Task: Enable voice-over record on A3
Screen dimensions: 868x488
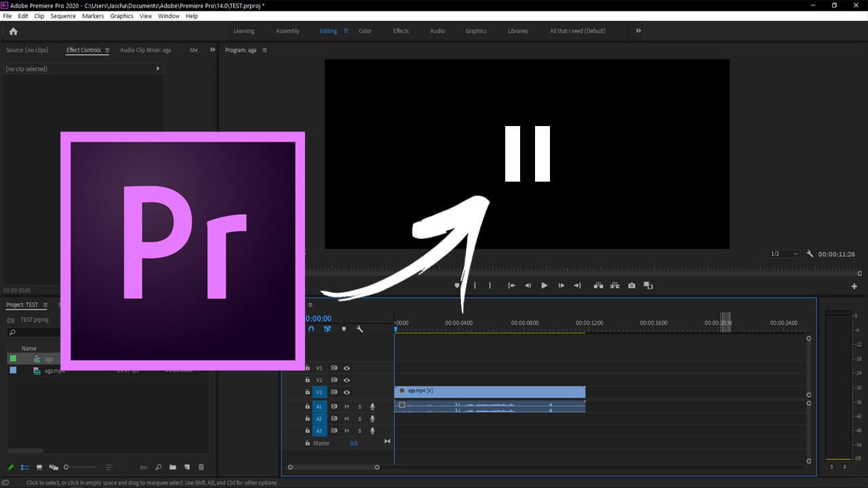Action: (x=372, y=431)
